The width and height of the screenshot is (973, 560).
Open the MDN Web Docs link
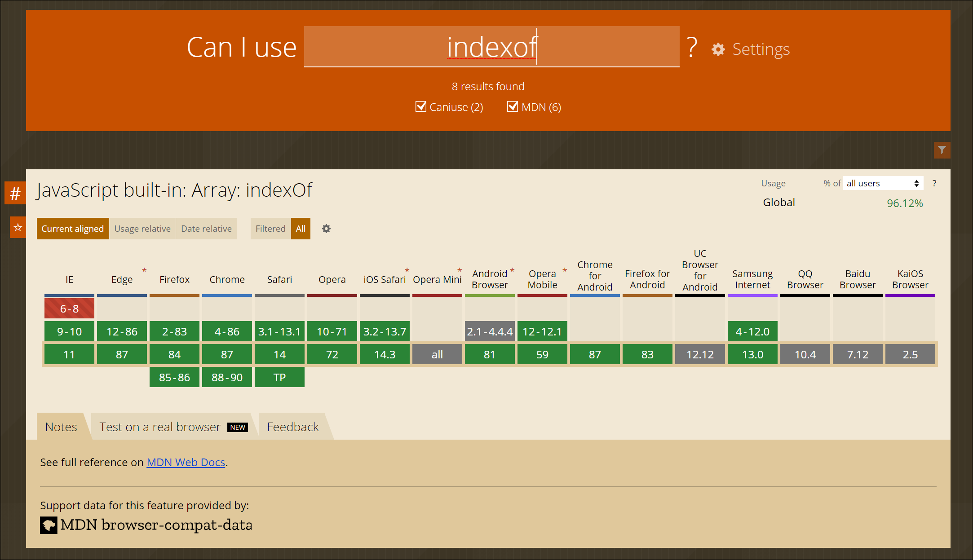[x=186, y=462]
